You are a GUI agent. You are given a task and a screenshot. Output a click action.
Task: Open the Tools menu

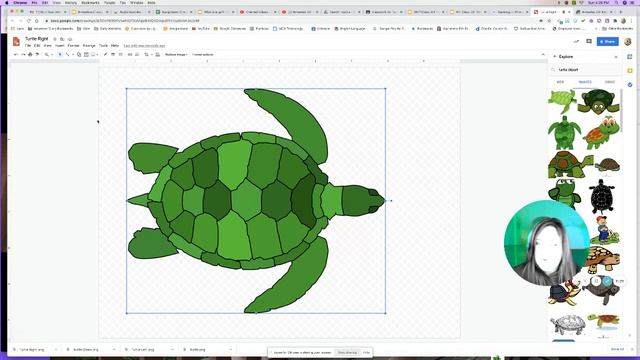[x=103, y=46]
